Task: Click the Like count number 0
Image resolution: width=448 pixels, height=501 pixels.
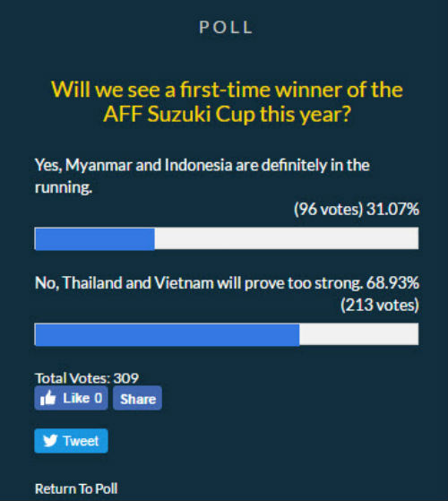Action: pos(98,398)
